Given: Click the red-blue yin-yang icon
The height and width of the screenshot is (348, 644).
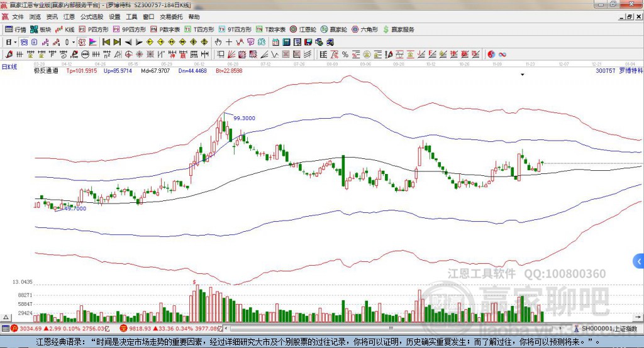Looking at the screenshot, I should pyautogui.click(x=491, y=54).
